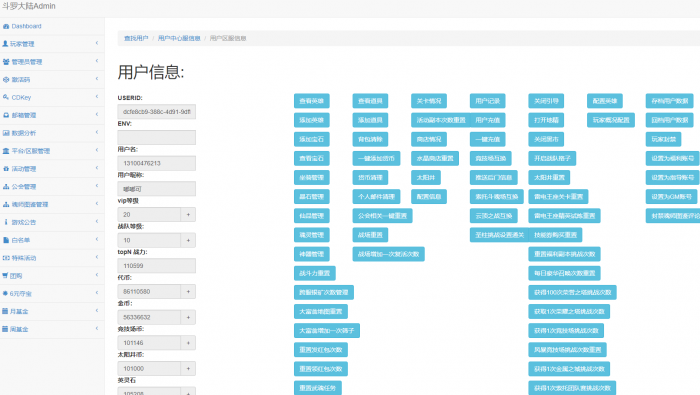Image resolution: width=700 pixels, height=395 pixels.
Task: Expand the 邮箱管理 menu chevron
Action: tap(97, 115)
